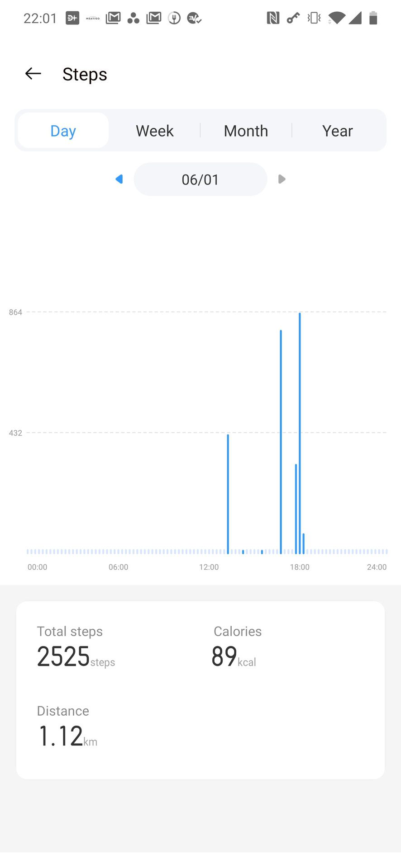Go to the next day arrow
Image resolution: width=401 pixels, height=868 pixels.
282,179
